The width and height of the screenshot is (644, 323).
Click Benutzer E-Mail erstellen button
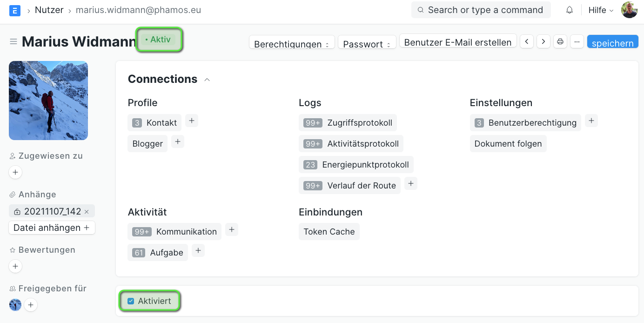click(x=458, y=41)
